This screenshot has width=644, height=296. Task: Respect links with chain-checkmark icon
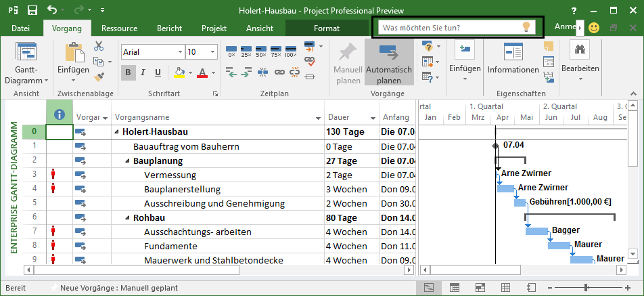310,61
